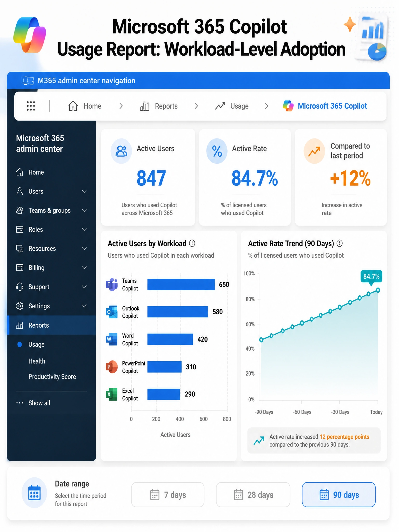Click the Outlook Copilot bar showing 580
The height and width of the screenshot is (532, 399).
[177, 312]
